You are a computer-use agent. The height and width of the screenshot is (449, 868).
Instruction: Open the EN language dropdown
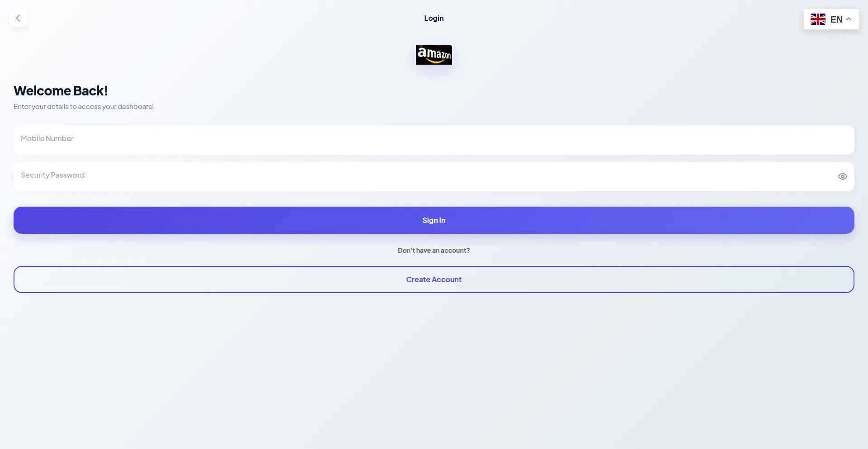pos(831,19)
